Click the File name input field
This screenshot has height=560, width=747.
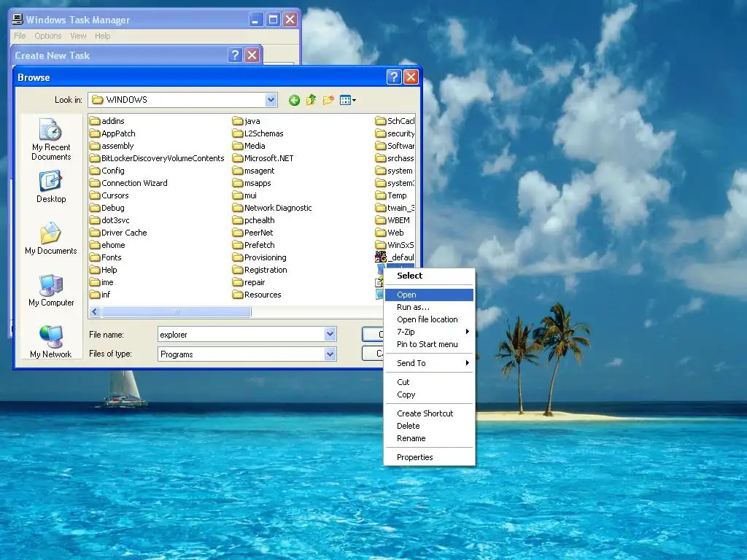point(241,334)
